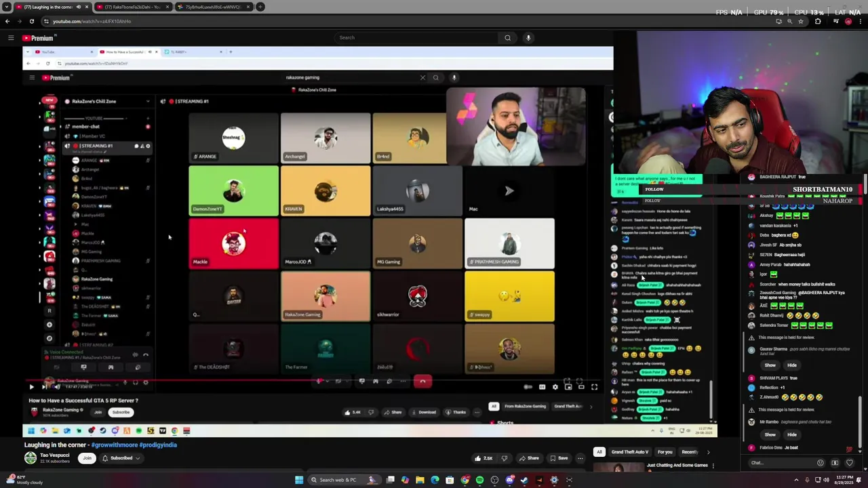Screen dimensions: 868x488
Task: Open the Just Chatting And Some Games thumbnail
Action: point(618,467)
